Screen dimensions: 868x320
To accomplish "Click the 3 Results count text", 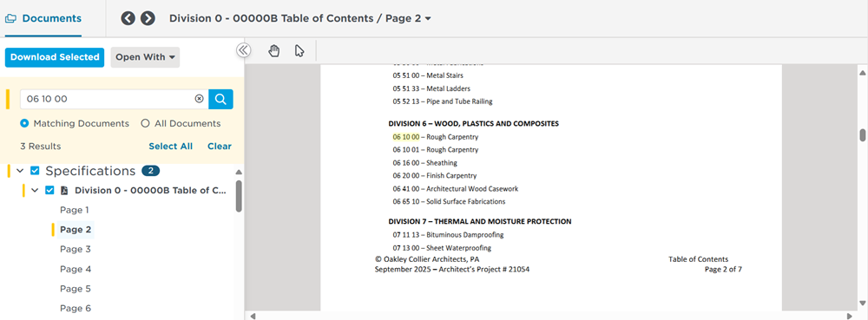I will tap(41, 147).
